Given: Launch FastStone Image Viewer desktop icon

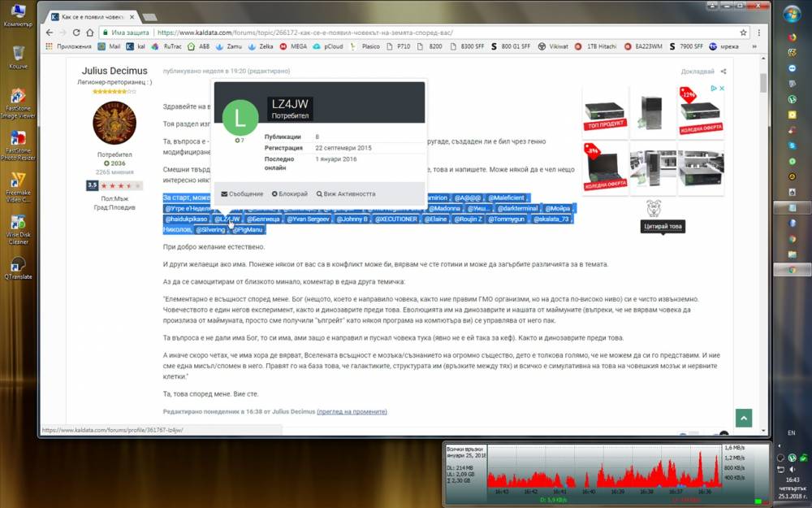Looking at the screenshot, I should pos(18,102).
